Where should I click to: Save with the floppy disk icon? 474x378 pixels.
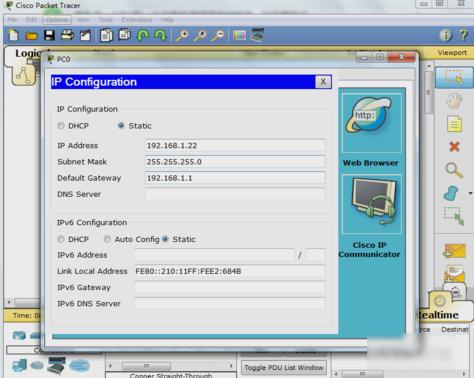(x=49, y=35)
